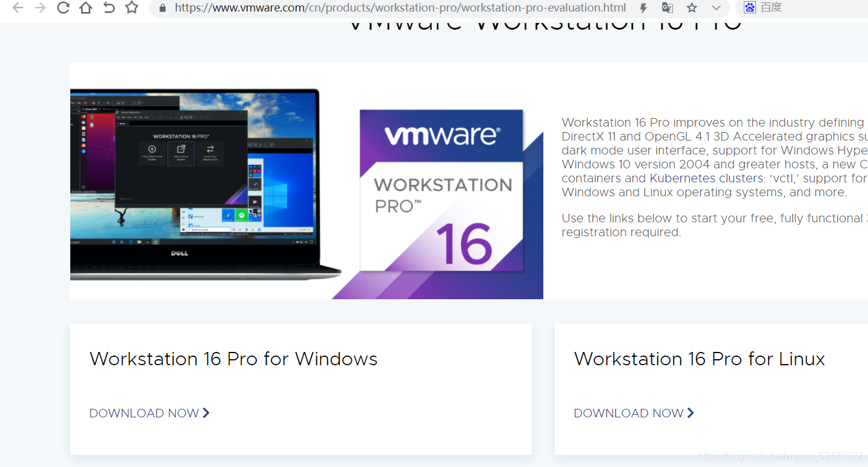This screenshot has height=467, width=868.
Task: Click the Workstation 16 Pro for Windows heading
Action: [x=233, y=359]
